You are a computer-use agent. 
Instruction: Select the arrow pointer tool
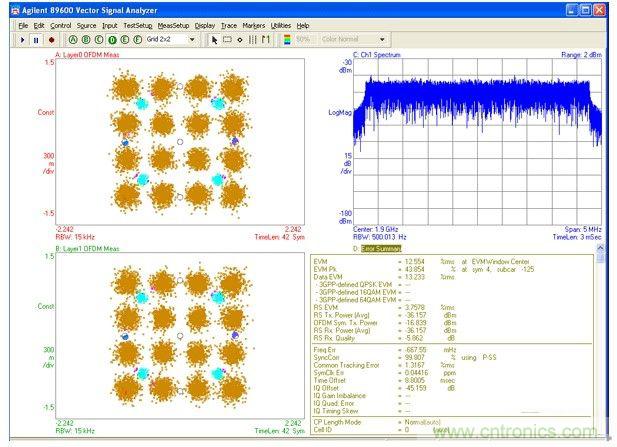213,39
